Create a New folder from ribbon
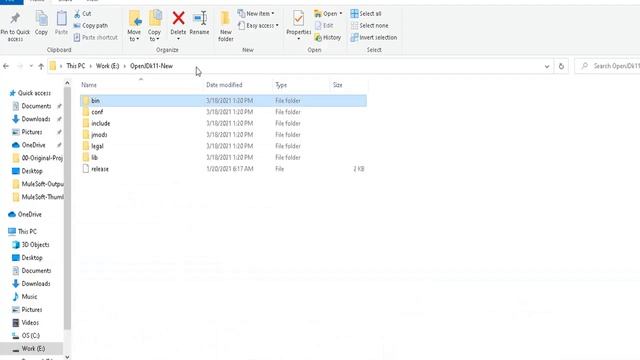640x360 pixels. click(225, 26)
